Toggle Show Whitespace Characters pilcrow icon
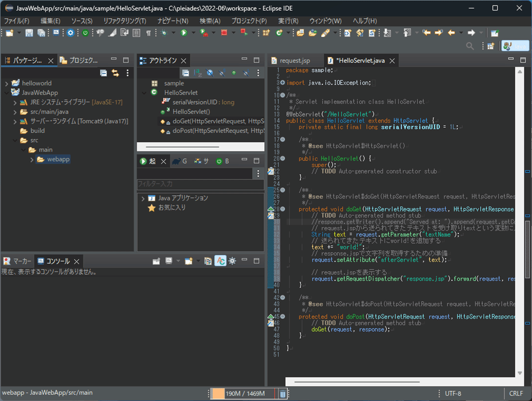This screenshot has height=401, width=532. [149, 33]
